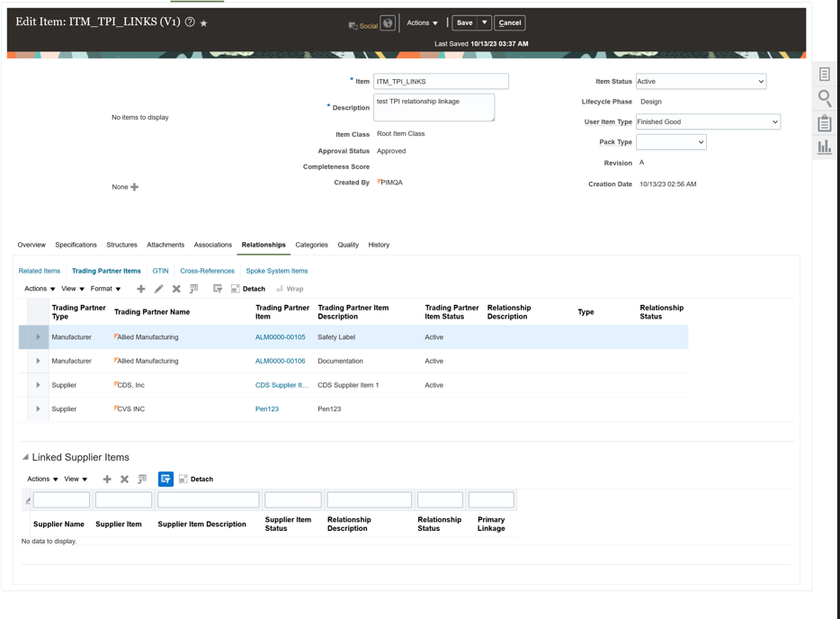
Task: Click the freeze columns icon in trading partner toolbar
Action: click(194, 289)
